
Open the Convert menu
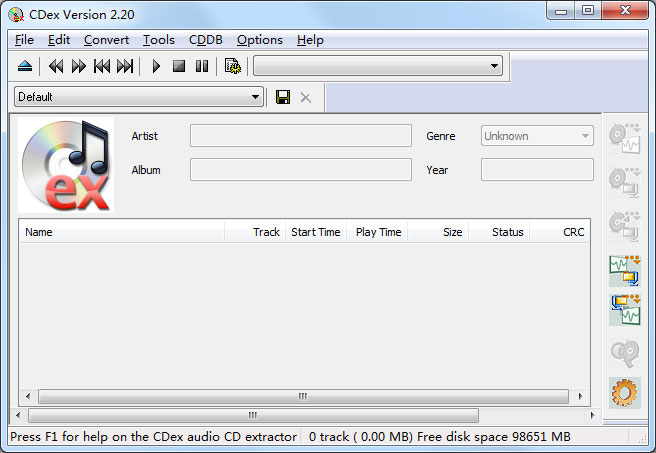point(106,40)
